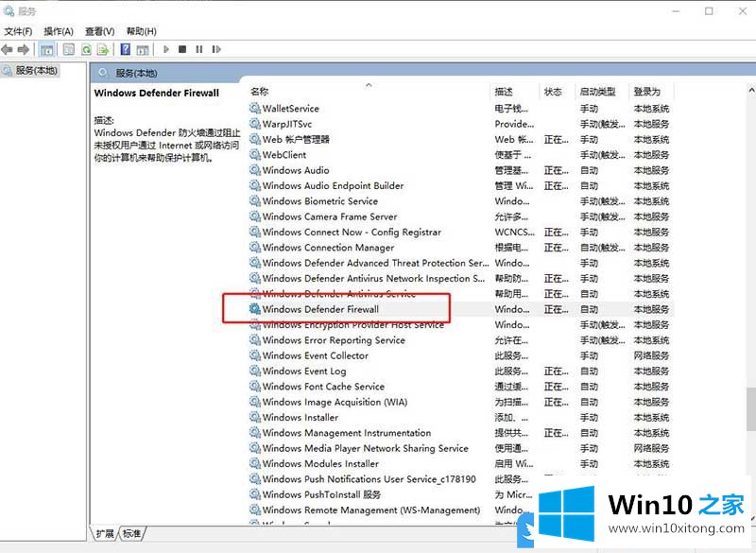The image size is (756, 553).
Task: Click the 服务(本地) header in details pane
Action: (136, 74)
